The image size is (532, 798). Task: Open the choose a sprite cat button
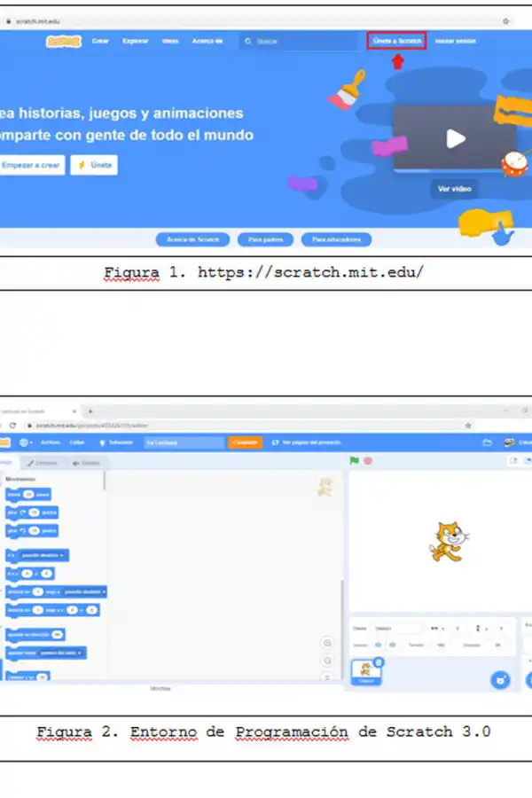point(501,680)
